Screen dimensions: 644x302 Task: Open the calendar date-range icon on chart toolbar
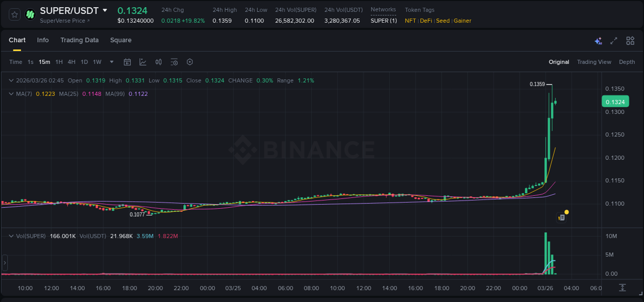pyautogui.click(x=127, y=61)
